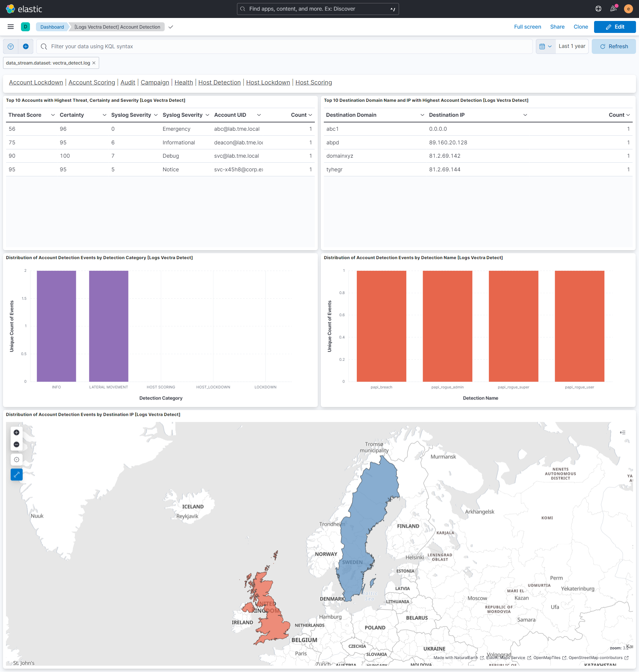Open accounts table Count column options
This screenshot has width=639, height=672.
(310, 115)
